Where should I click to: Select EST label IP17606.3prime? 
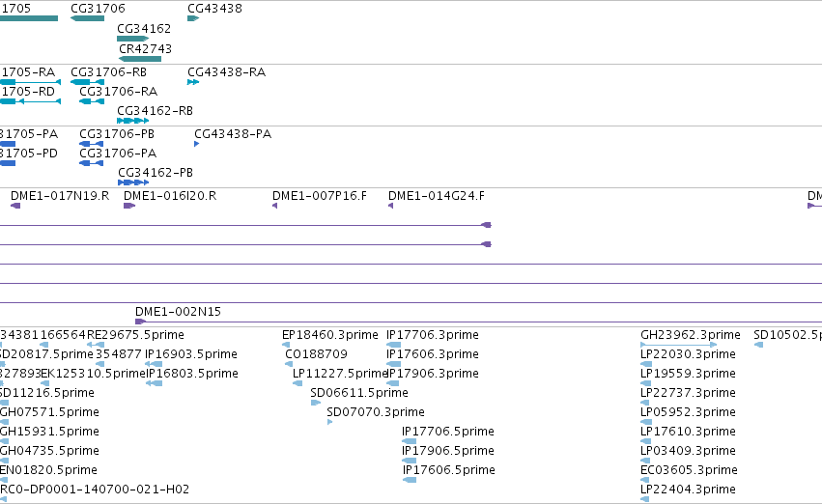(433, 353)
